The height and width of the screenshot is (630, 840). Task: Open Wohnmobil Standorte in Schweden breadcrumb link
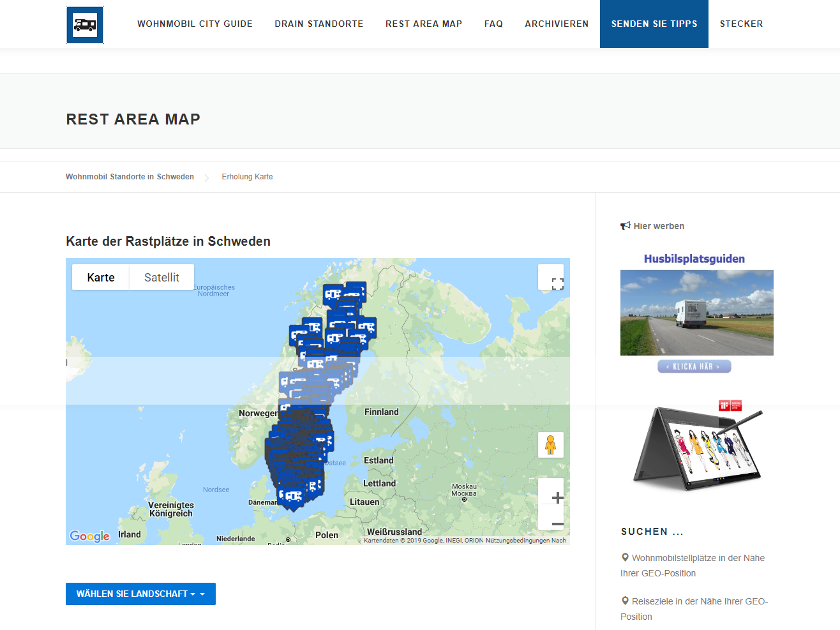130,177
